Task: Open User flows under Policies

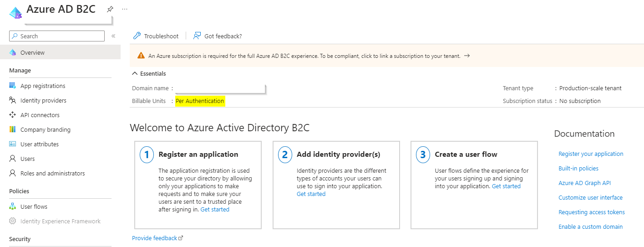Action: click(34, 206)
